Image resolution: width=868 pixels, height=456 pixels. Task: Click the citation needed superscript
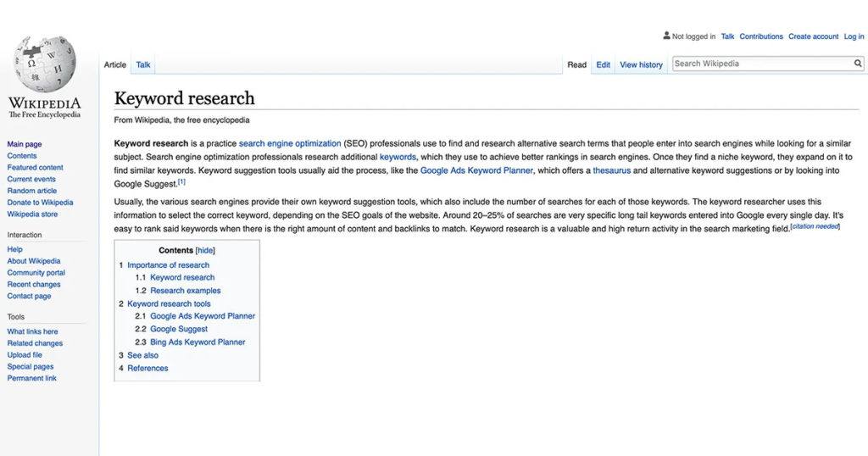(x=815, y=226)
